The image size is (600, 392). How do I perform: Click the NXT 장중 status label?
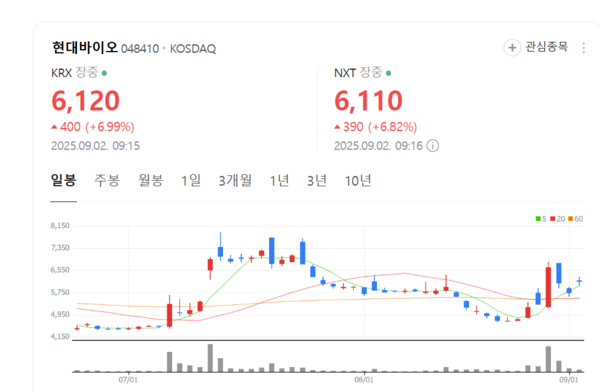pyautogui.click(x=371, y=72)
